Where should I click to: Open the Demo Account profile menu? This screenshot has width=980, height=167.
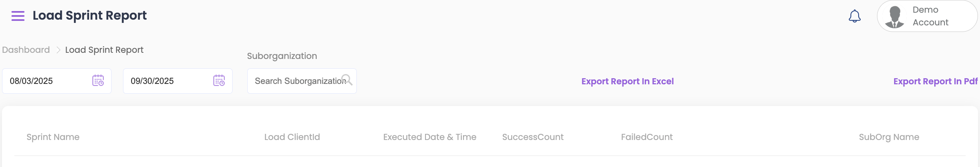[931, 16]
